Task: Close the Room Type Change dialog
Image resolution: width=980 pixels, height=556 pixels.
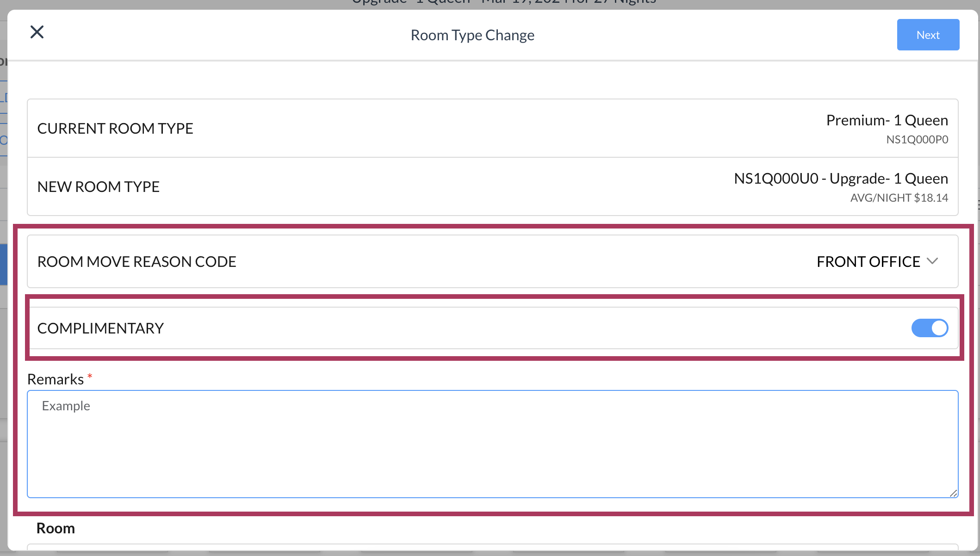Action: click(x=37, y=32)
